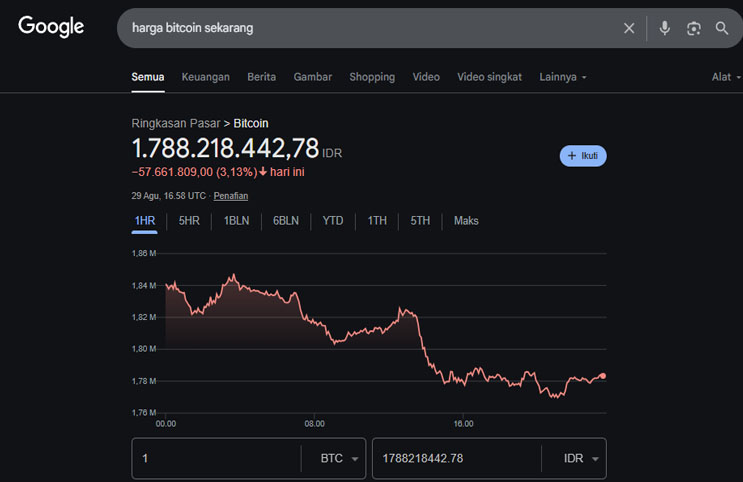The image size is (743, 482).
Task: Open the IDR currency dropdown
Action: coord(581,459)
